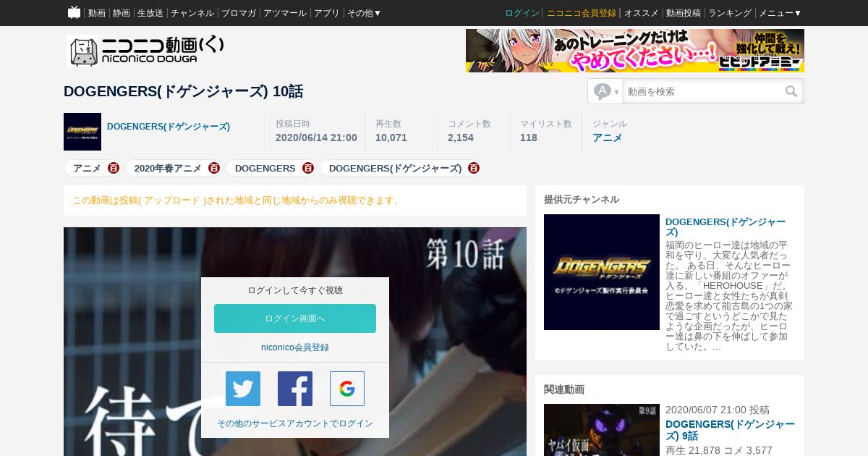Click the ログイン link in top bar
This screenshot has width=868, height=456.
click(522, 13)
